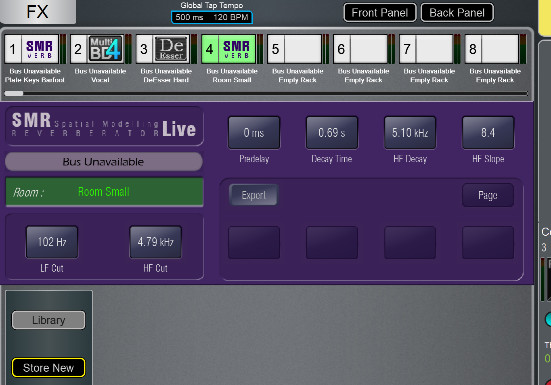This screenshot has height=385, width=551.
Task: Click the Bus Unavailable bar
Action: [x=104, y=162]
